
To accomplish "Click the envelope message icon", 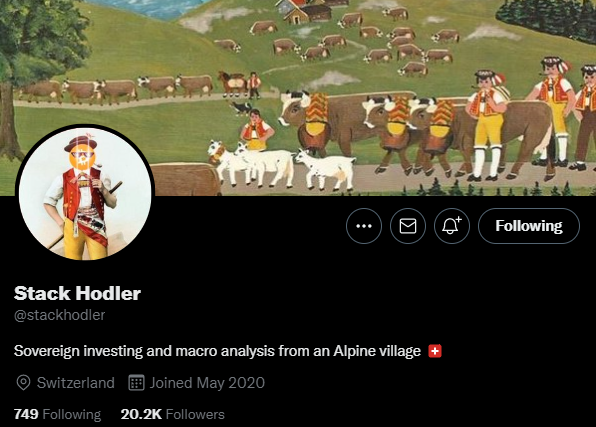I will (x=408, y=226).
